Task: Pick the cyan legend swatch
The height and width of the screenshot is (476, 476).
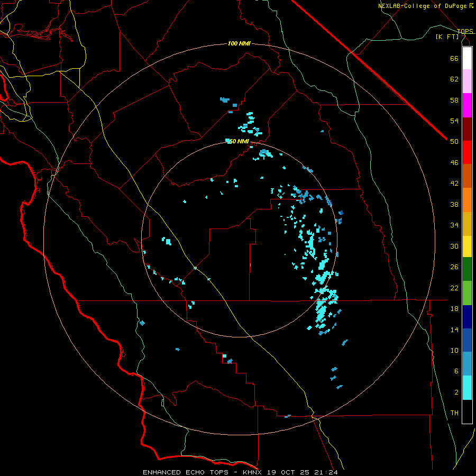Action: (467, 388)
